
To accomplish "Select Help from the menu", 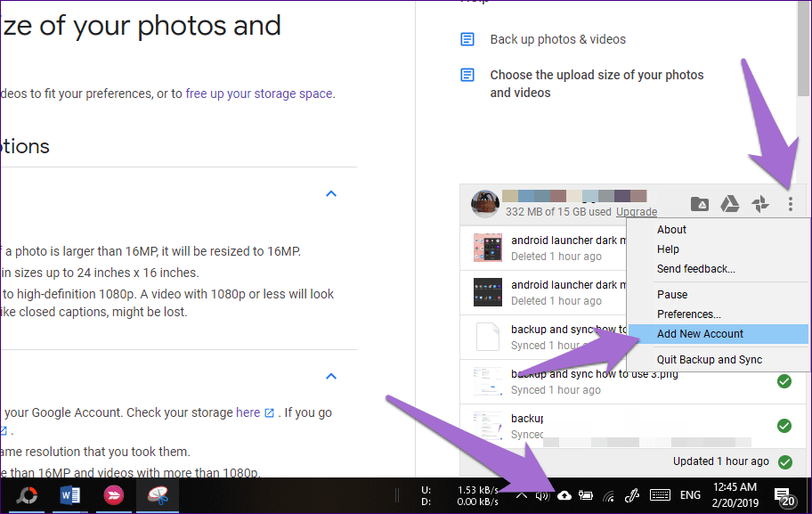I will (x=668, y=249).
